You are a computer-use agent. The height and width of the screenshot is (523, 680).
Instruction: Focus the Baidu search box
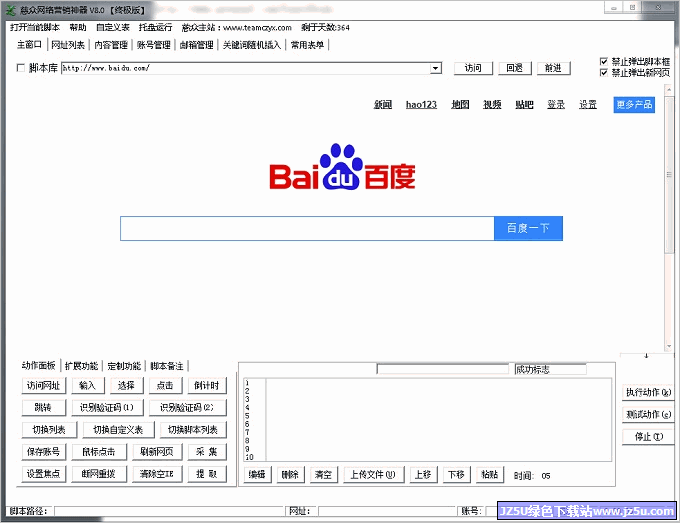coord(307,228)
